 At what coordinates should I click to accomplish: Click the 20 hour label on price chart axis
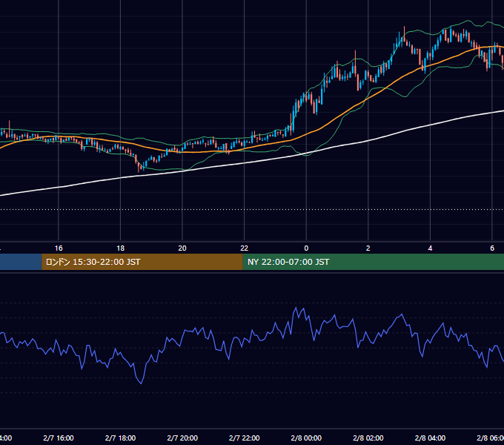182,248
